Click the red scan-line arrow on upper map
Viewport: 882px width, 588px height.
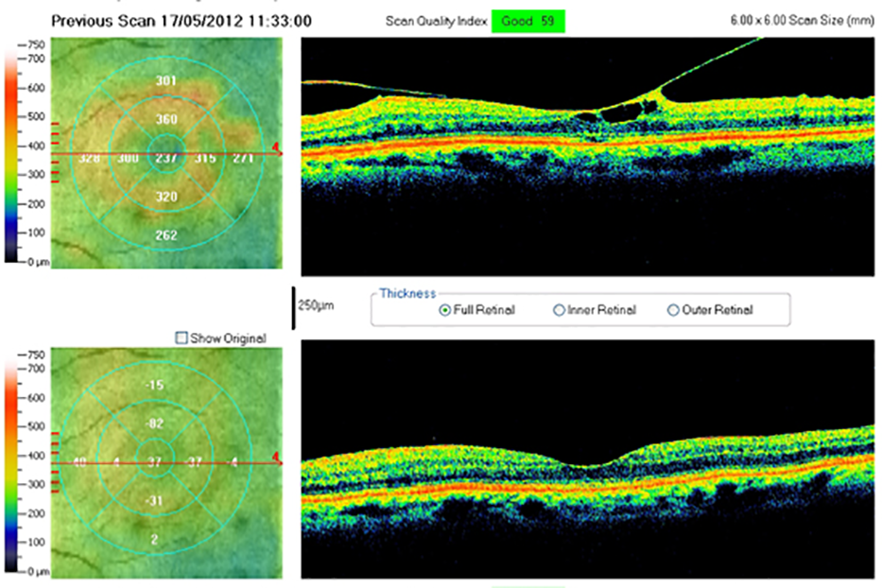(275, 148)
